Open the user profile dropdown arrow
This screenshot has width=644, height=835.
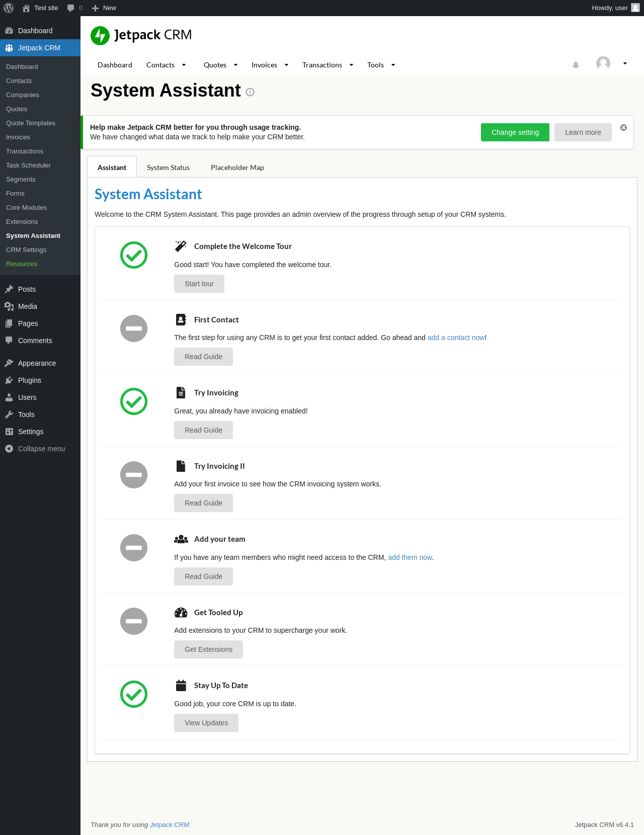point(625,63)
